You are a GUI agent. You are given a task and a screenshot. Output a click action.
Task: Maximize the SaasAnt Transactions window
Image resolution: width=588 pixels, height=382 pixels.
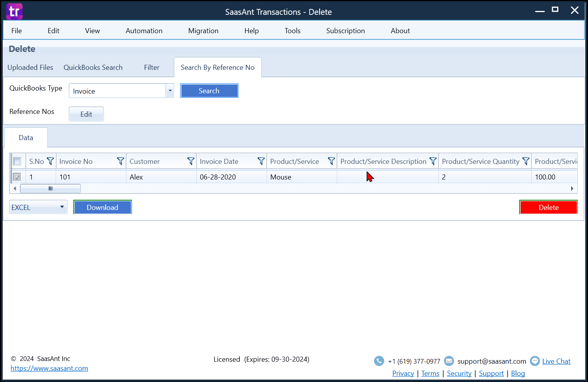pyautogui.click(x=555, y=10)
